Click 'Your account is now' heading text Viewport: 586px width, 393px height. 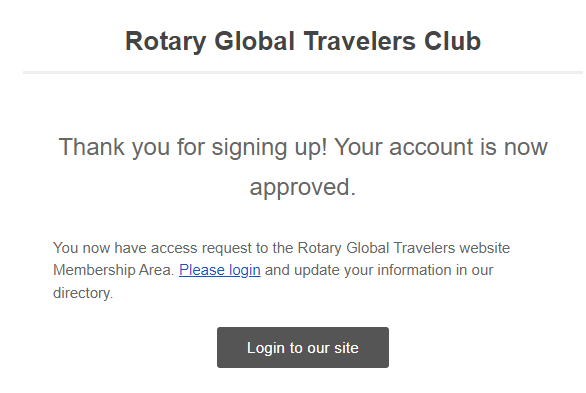coord(441,147)
